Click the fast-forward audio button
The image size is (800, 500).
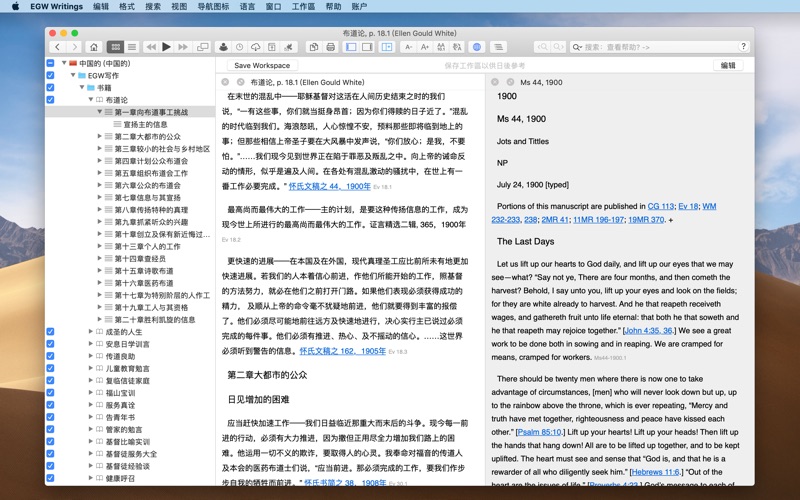point(183,47)
